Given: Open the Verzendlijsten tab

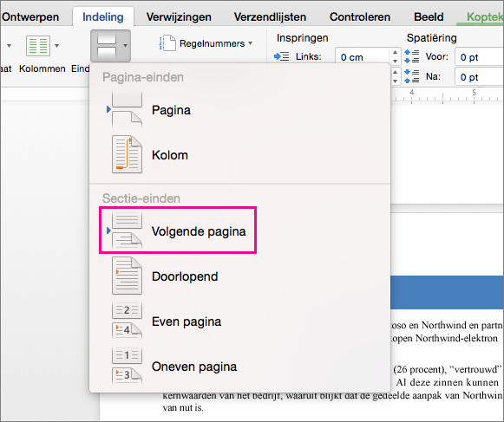Looking at the screenshot, I should (270, 16).
